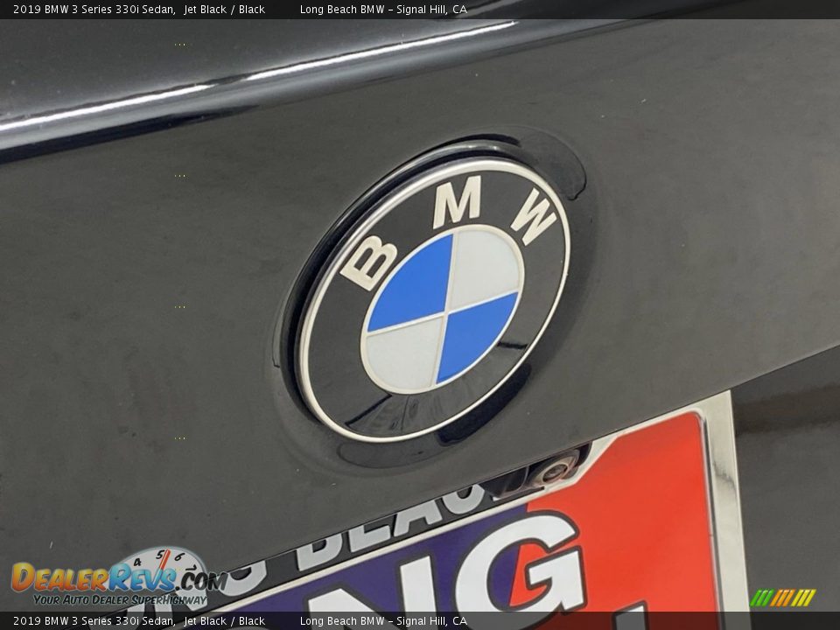Click the BMW roundel emblem on the trunk

click(x=435, y=299)
